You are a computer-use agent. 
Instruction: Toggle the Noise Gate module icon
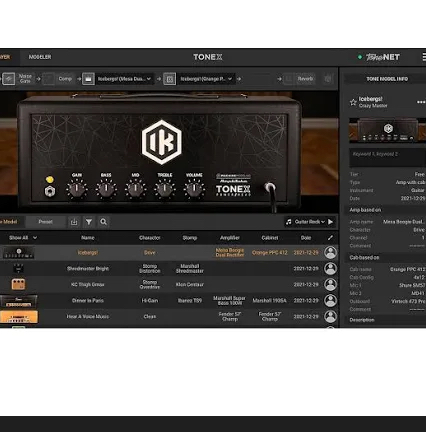coord(9,79)
